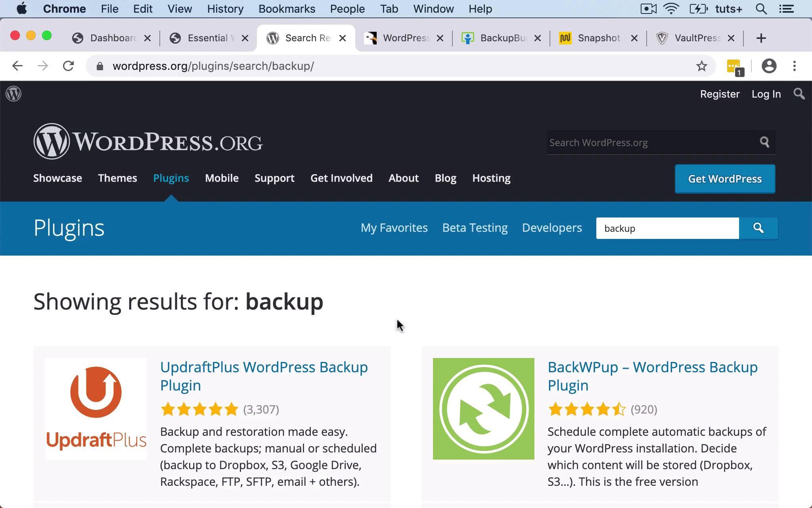812x508 pixels.
Task: Click the Beta Testing tab link
Action: [475, 228]
